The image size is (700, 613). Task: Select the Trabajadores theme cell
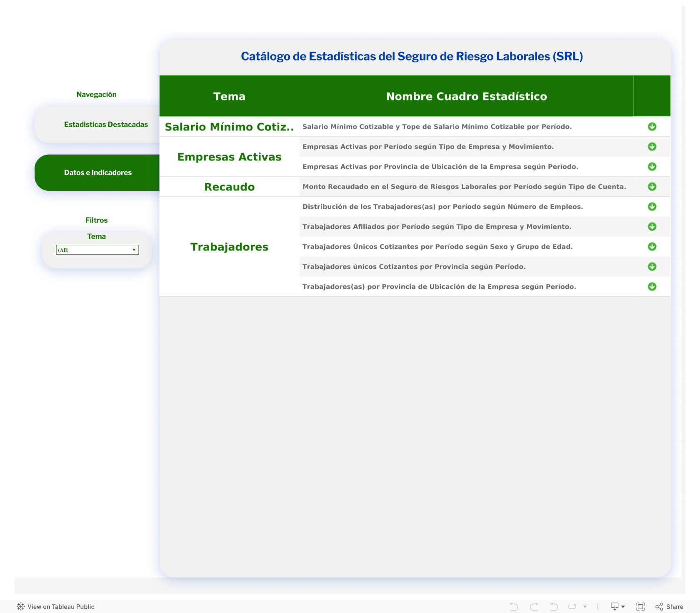pos(229,247)
